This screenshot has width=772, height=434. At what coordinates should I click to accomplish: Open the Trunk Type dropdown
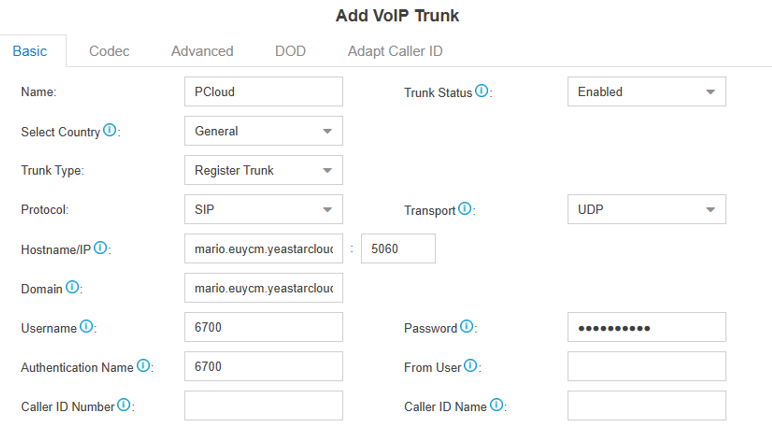(x=263, y=170)
